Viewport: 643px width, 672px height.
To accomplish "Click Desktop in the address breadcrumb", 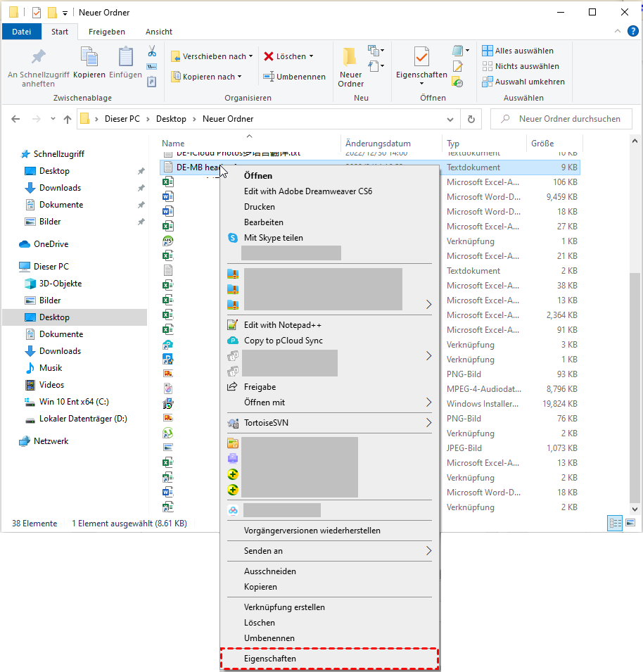I will pyautogui.click(x=171, y=119).
